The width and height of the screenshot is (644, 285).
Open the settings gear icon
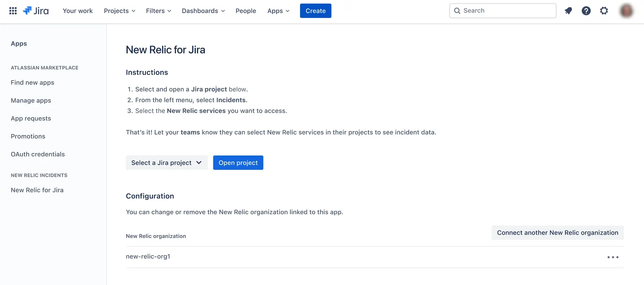coord(604,11)
